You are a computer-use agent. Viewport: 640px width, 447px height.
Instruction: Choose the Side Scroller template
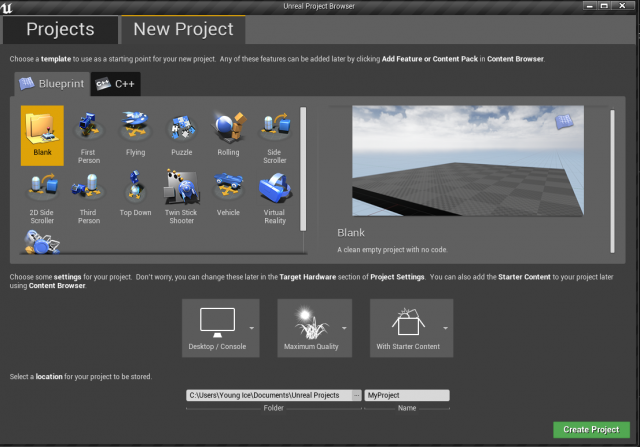click(x=275, y=133)
